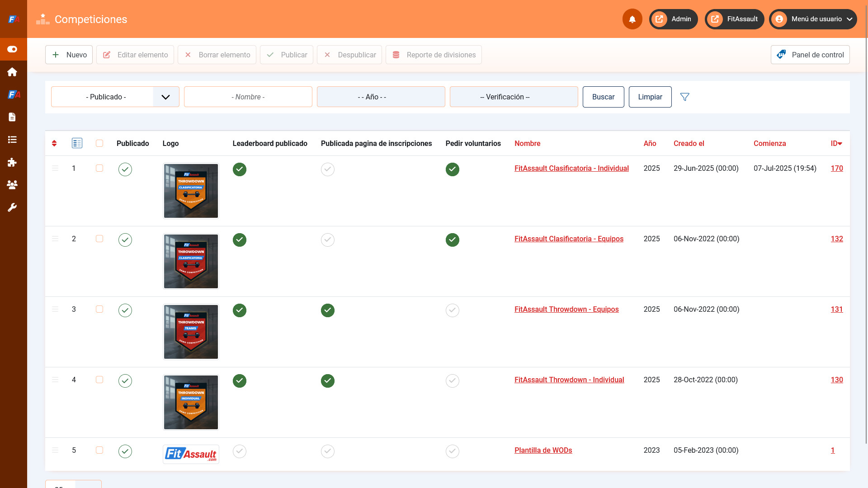This screenshot has width=868, height=488.
Task: Open the list sidebar icon
Action: (12, 140)
